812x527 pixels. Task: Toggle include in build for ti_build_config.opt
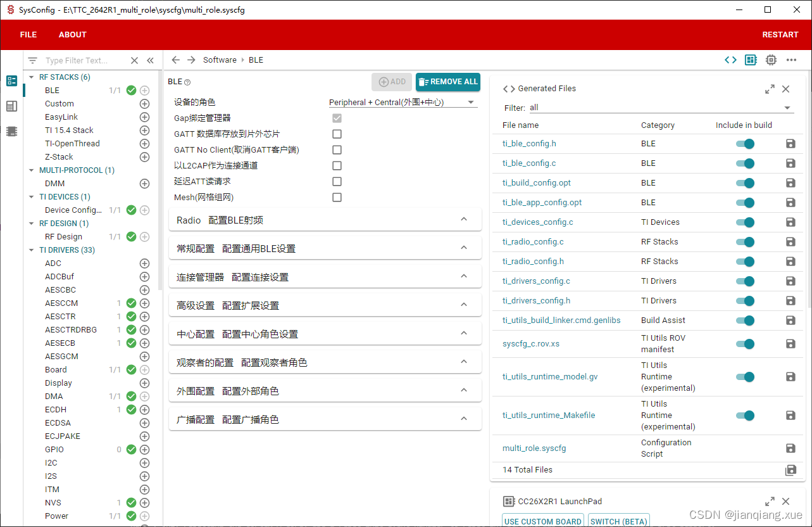coord(746,183)
